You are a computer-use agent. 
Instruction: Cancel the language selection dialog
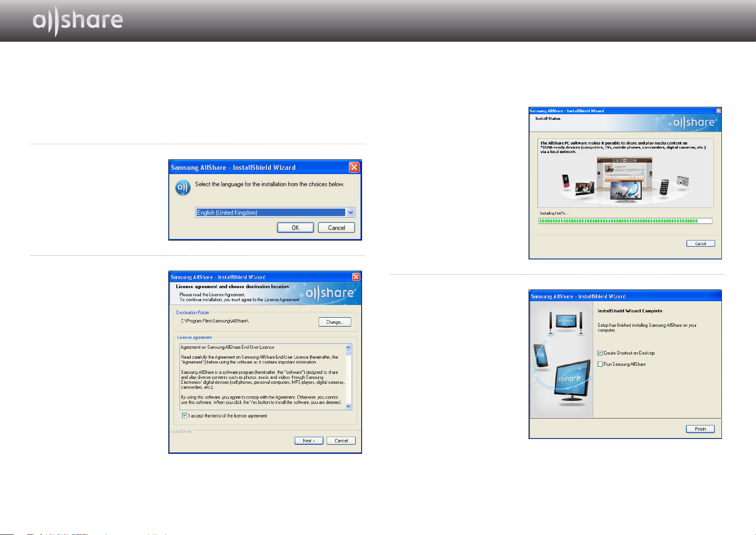tap(336, 228)
